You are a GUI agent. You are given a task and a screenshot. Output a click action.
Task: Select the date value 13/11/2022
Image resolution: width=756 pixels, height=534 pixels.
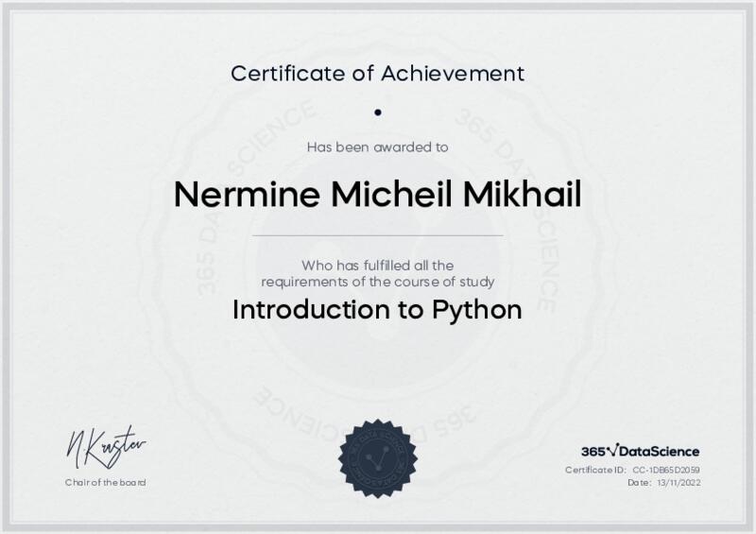click(679, 482)
